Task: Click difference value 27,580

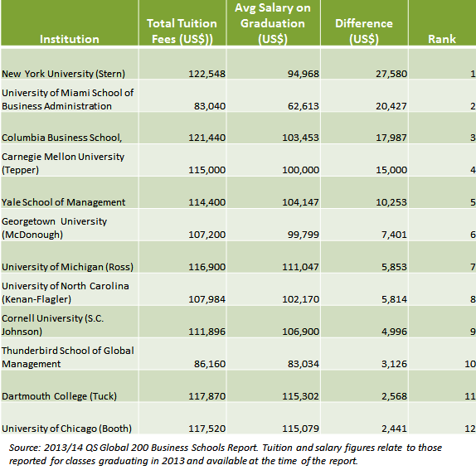Action: (391, 74)
